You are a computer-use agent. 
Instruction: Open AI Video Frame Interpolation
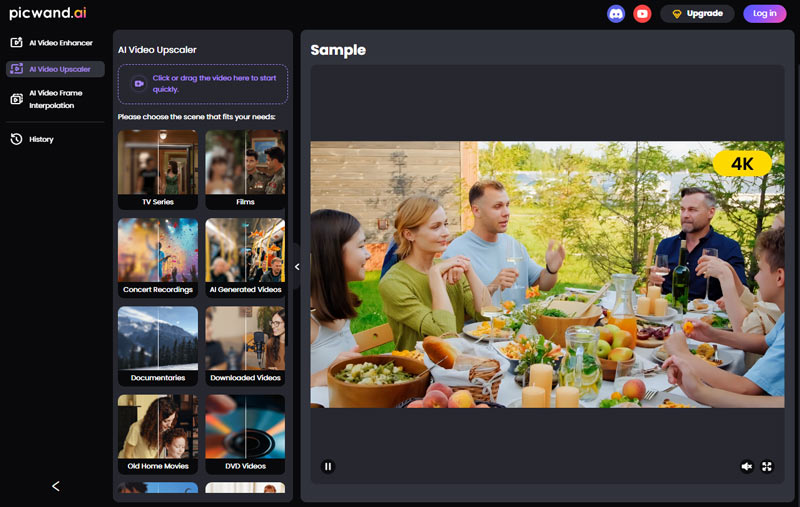click(55, 99)
